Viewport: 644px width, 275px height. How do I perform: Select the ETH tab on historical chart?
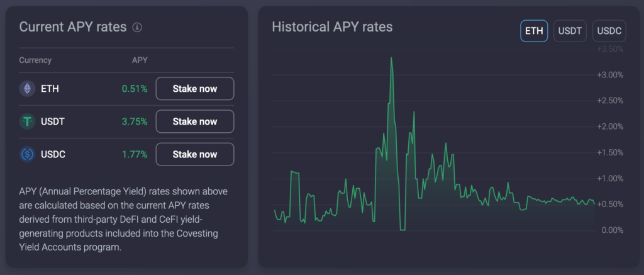click(x=534, y=31)
